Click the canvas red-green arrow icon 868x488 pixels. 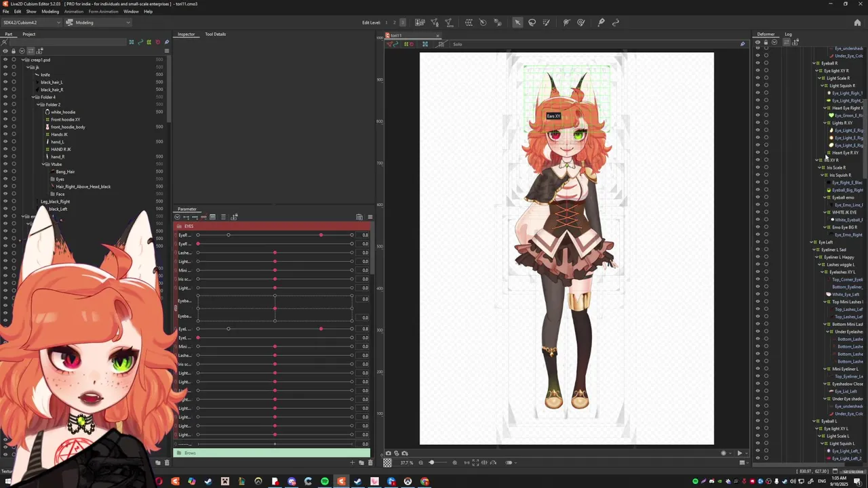click(392, 44)
